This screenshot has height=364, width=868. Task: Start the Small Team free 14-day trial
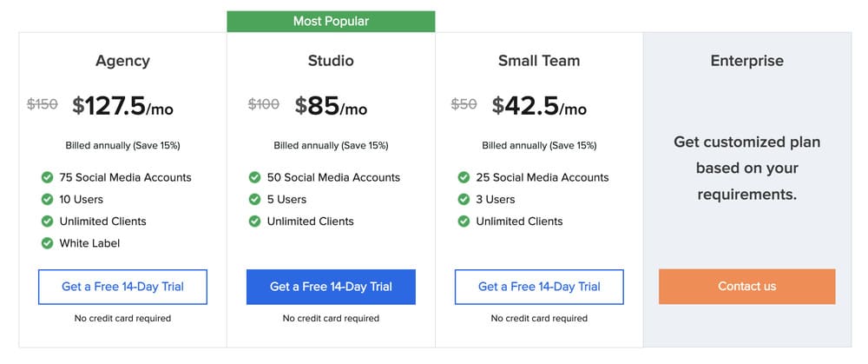(x=539, y=287)
